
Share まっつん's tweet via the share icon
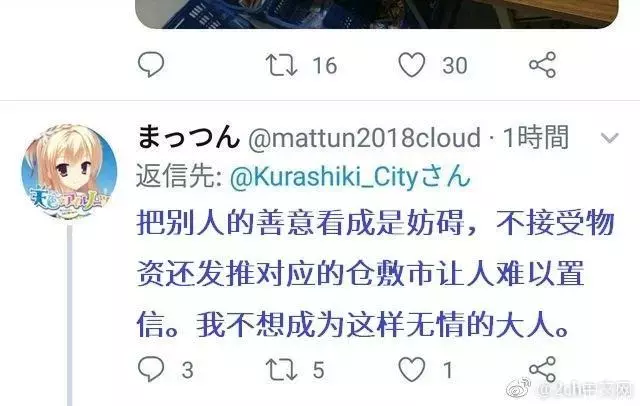[x=542, y=369]
